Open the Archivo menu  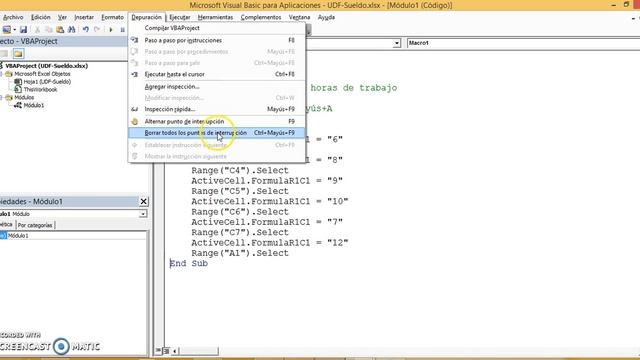(13, 17)
